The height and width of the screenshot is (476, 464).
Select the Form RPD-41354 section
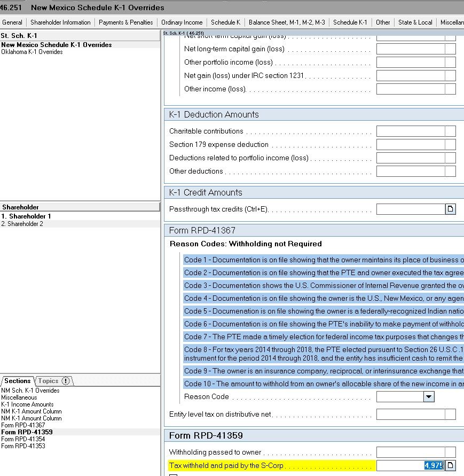pos(23,439)
